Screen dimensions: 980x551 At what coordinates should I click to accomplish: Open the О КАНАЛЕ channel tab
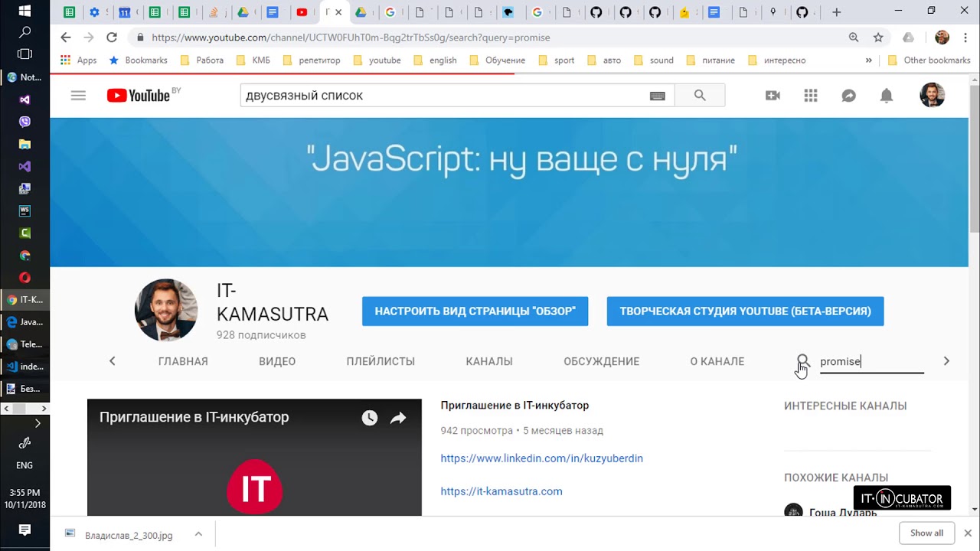point(717,361)
